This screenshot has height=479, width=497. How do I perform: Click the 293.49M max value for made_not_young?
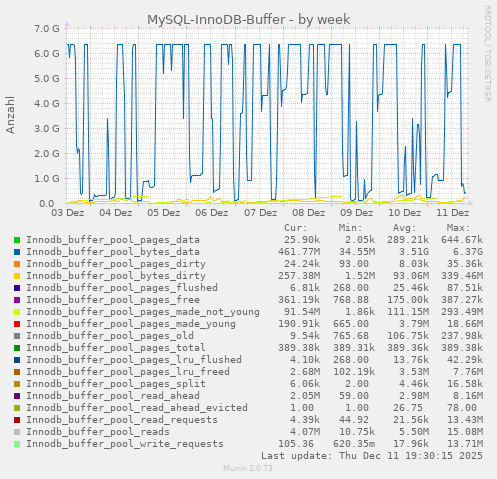click(462, 312)
